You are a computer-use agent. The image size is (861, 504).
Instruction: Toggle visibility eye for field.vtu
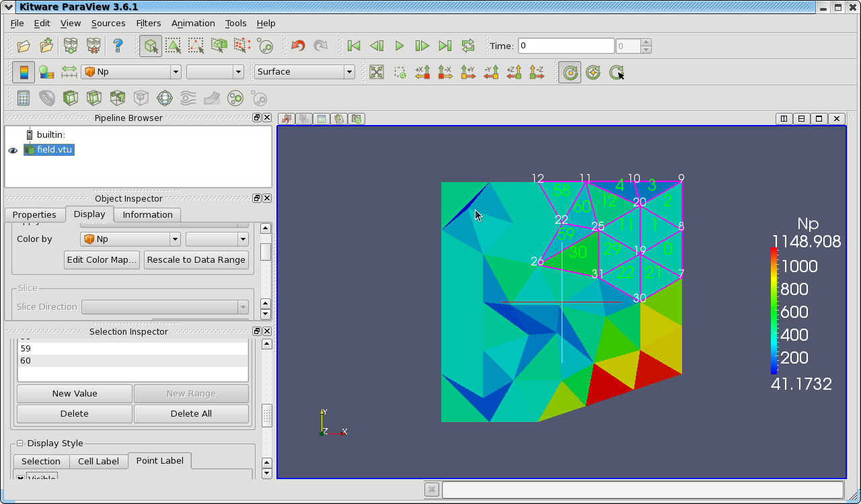13,151
